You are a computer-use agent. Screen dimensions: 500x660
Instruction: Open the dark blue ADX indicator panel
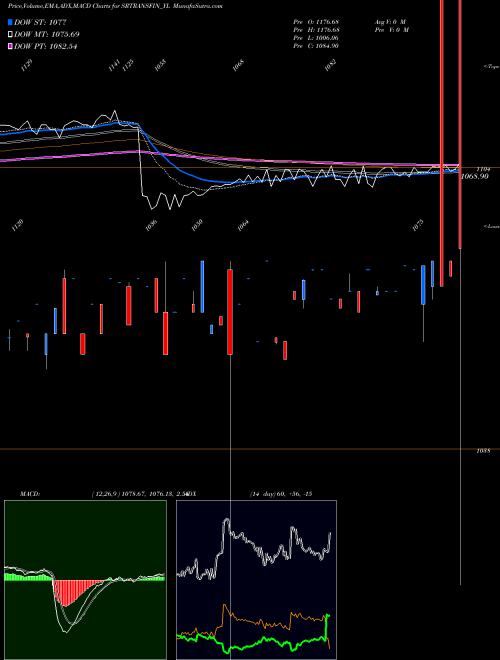[x=256, y=580]
